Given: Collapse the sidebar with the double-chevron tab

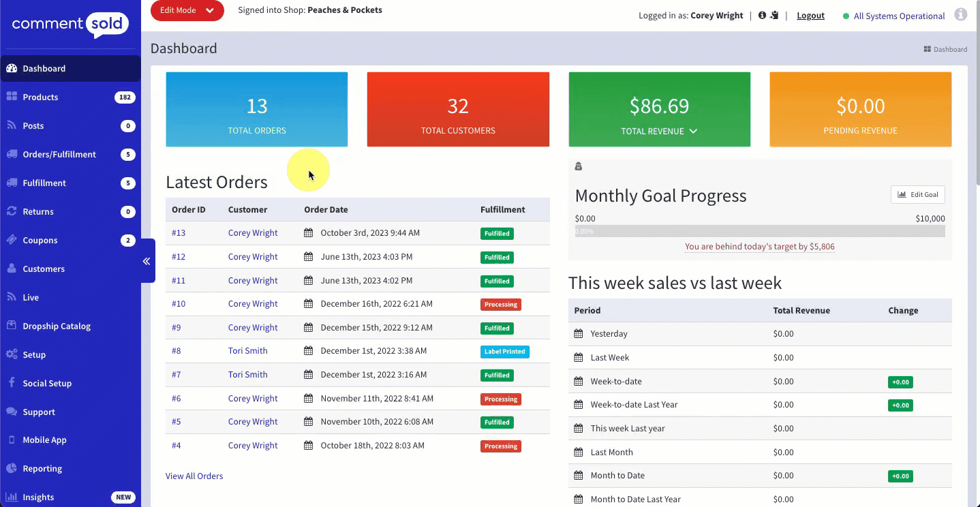Looking at the screenshot, I should point(147,260).
